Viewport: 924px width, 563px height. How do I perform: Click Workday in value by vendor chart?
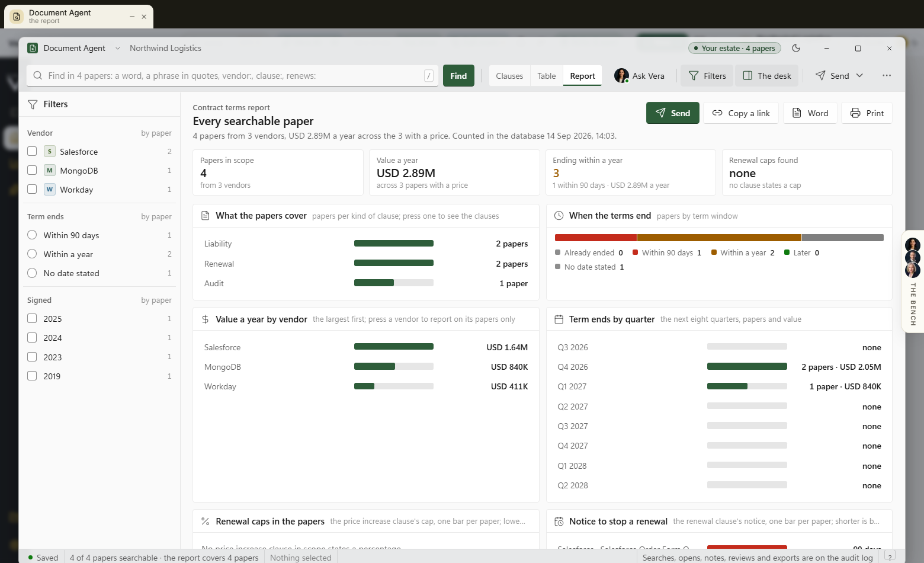click(366, 386)
